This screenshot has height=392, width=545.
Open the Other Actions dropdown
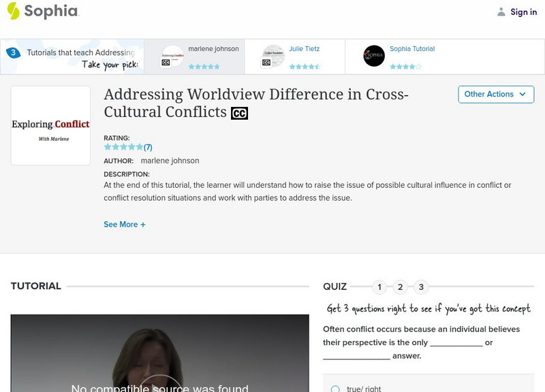tap(495, 94)
